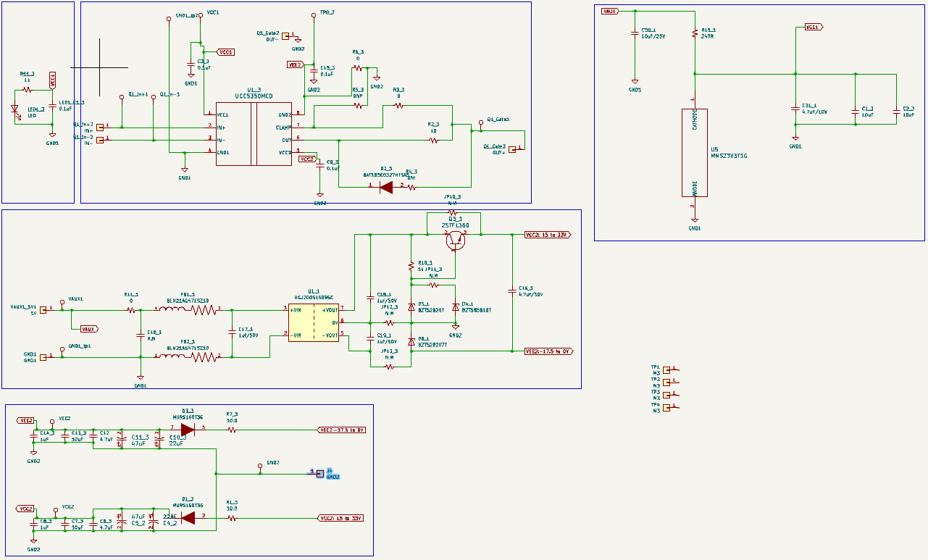This screenshot has height=560, width=928.
Task: Click the capacitor C3_3 near VCC1
Action: coord(191,65)
